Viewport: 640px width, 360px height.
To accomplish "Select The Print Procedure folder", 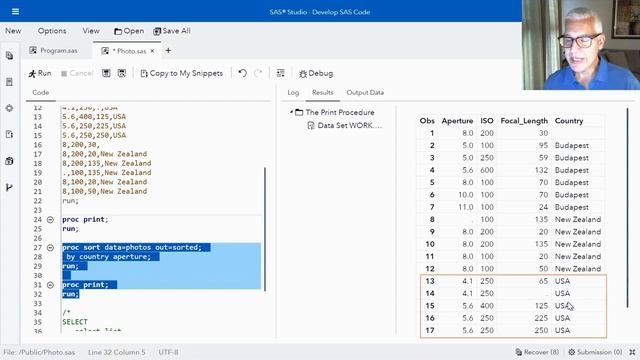I will pyautogui.click(x=335, y=112).
